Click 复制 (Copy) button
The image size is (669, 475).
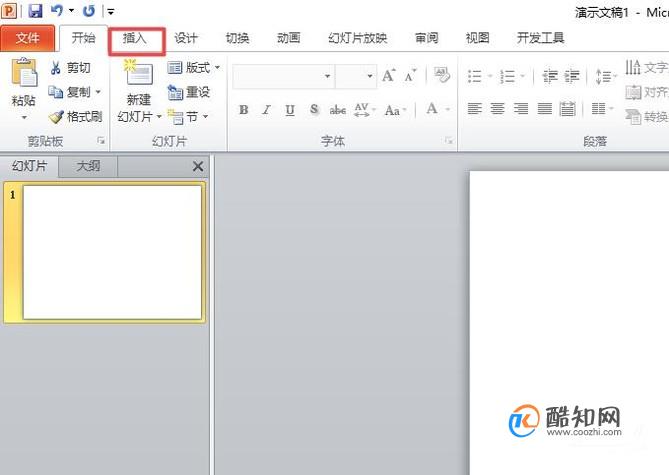69,92
